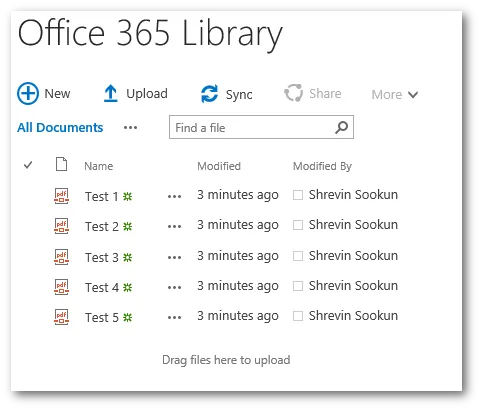This screenshot has width=481, height=410.
Task: Sort by the Modified By column header
Action: [322, 166]
